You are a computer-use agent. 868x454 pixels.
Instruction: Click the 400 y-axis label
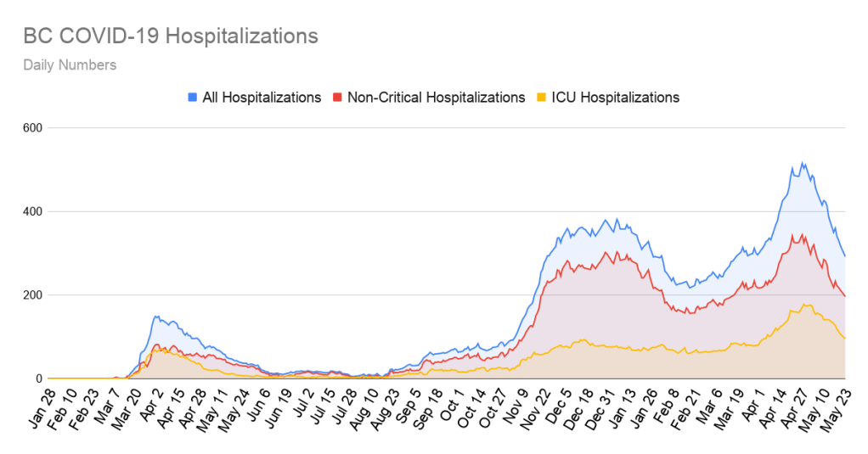pos(34,211)
